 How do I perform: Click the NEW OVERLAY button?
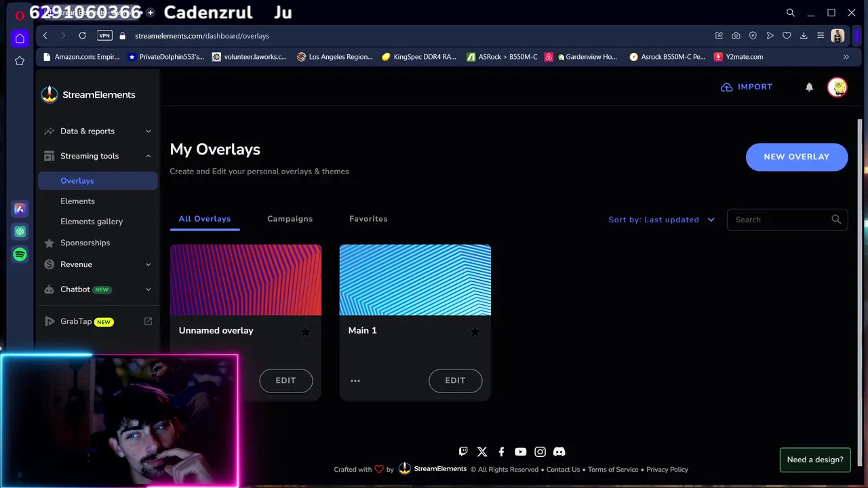(x=797, y=157)
